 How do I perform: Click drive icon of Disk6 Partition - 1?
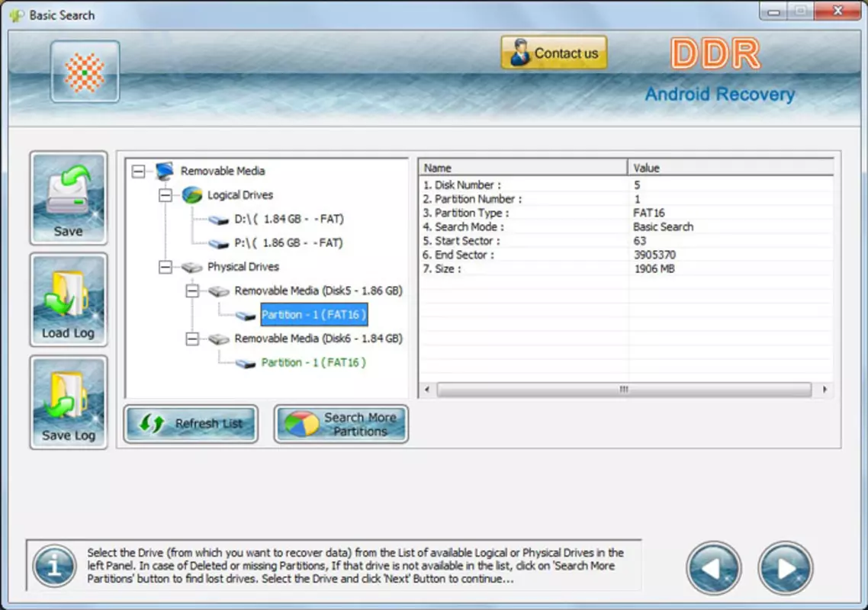click(246, 364)
